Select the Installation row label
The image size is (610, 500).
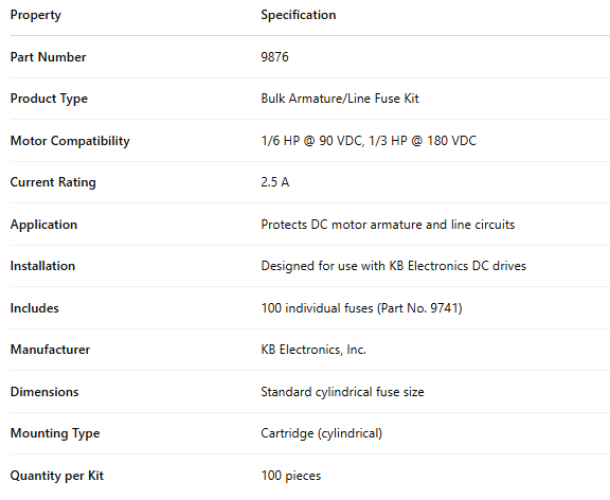43,266
